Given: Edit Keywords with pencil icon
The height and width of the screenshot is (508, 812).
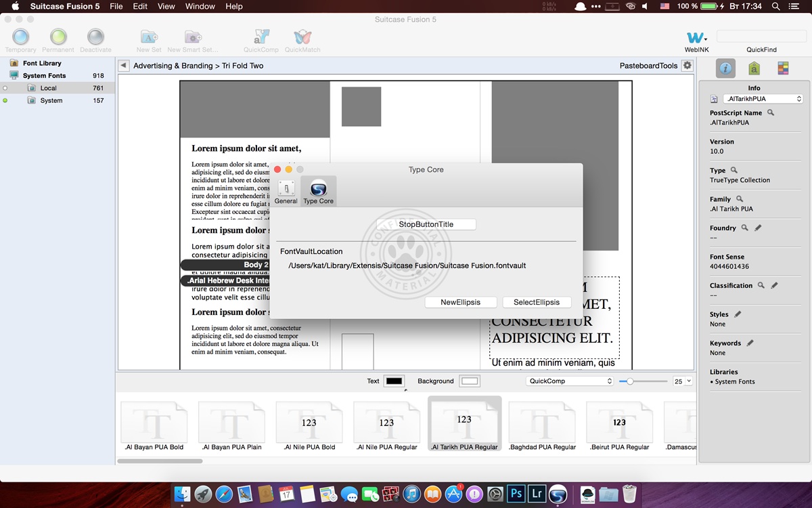Looking at the screenshot, I should coord(750,343).
